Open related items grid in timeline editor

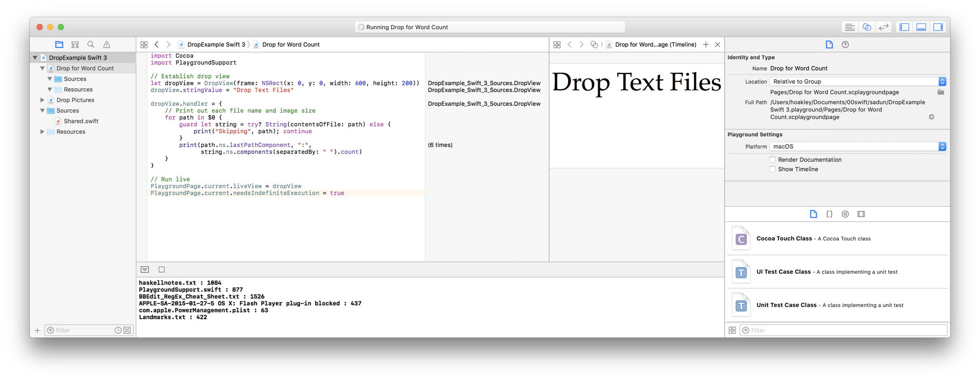point(557,44)
